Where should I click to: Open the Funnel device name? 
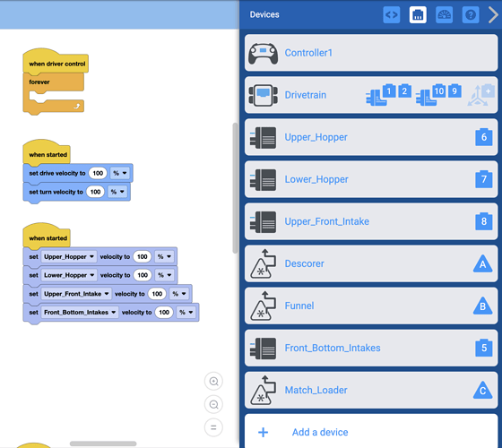pos(299,306)
